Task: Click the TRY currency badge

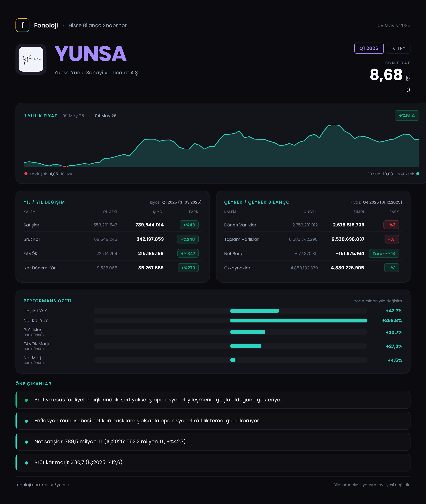Action: (x=399, y=48)
